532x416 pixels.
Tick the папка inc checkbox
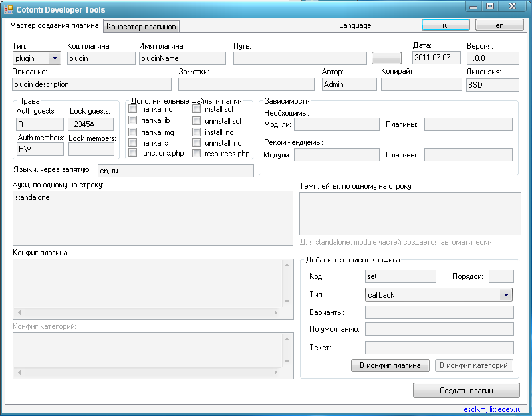click(132, 109)
